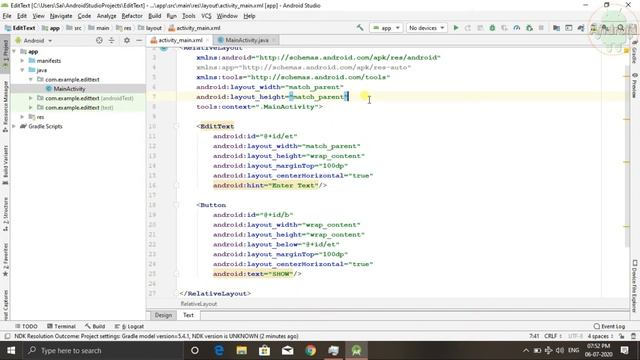The width and height of the screenshot is (640, 360).
Task: Open Google Chrome from the taskbar
Action: (311, 350)
